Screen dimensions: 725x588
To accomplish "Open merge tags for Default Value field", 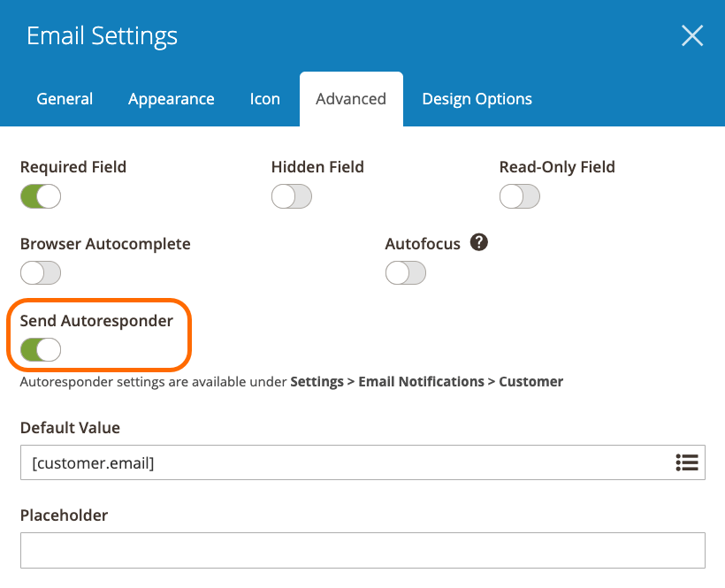I will (688, 462).
